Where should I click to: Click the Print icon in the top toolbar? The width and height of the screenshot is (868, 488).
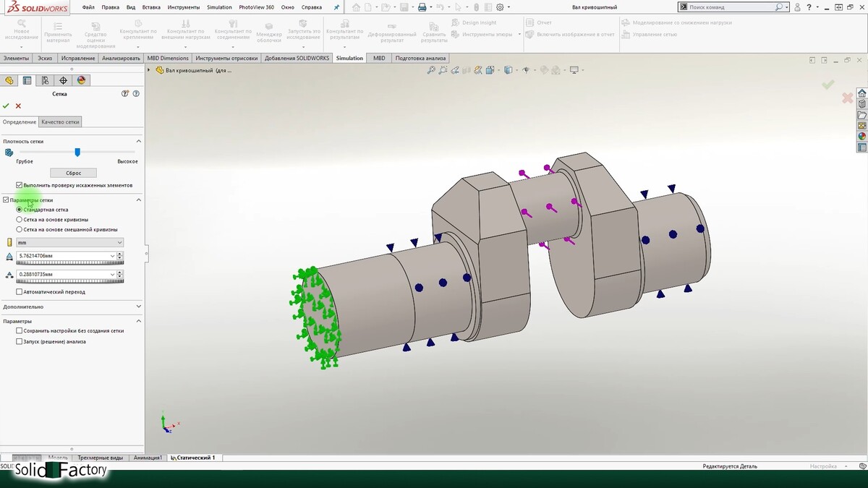(422, 7)
